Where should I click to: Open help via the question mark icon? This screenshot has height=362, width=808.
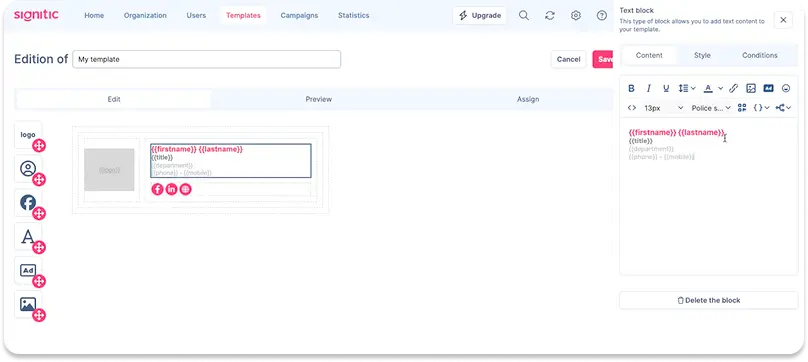point(601,15)
